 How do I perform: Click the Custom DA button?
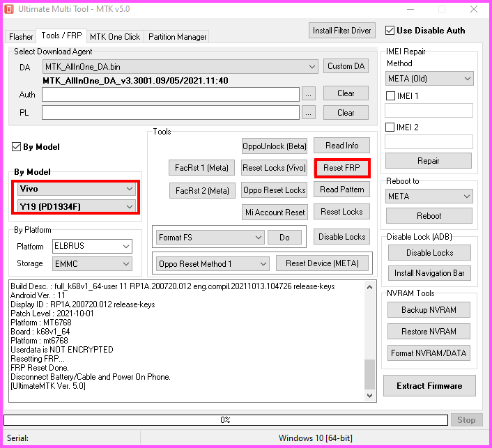click(346, 66)
